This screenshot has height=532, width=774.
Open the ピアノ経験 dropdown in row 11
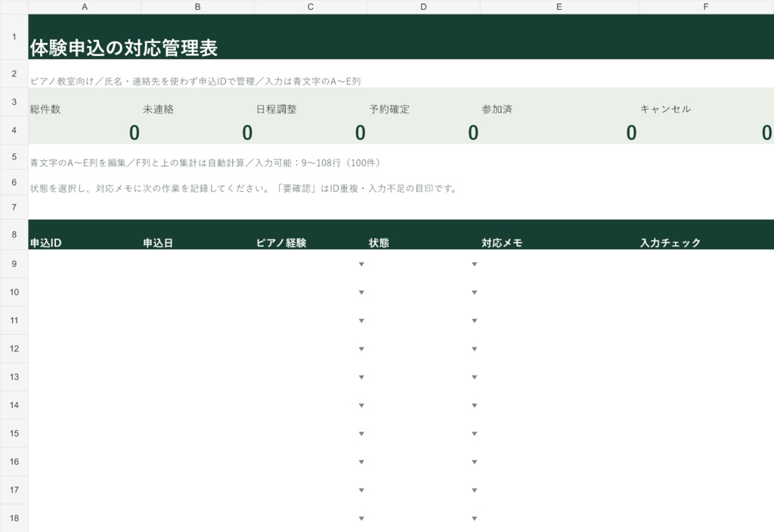[361, 320]
